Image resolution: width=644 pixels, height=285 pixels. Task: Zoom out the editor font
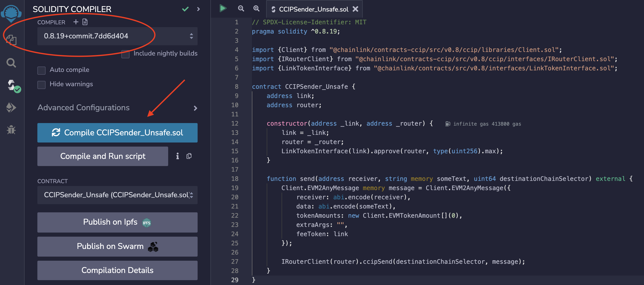click(x=241, y=8)
